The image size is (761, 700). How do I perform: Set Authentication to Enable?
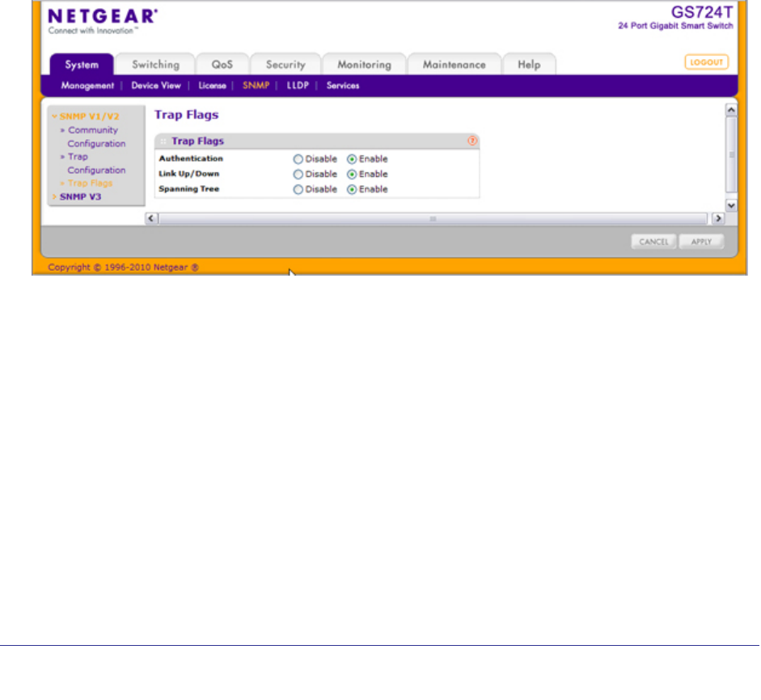coord(352,159)
